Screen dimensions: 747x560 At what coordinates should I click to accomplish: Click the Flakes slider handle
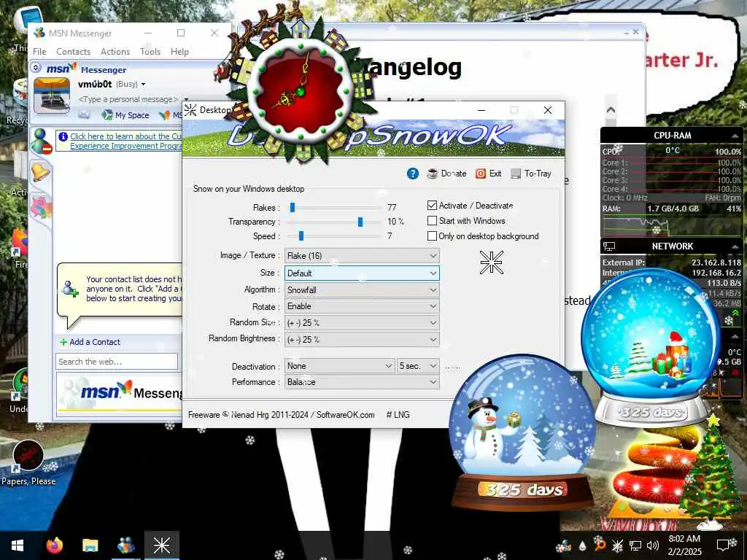(293, 207)
